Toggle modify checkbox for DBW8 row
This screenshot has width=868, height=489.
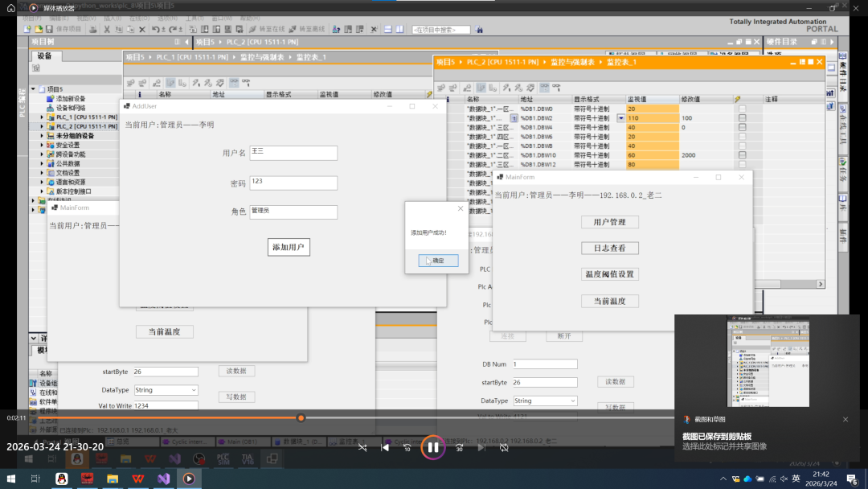(743, 146)
